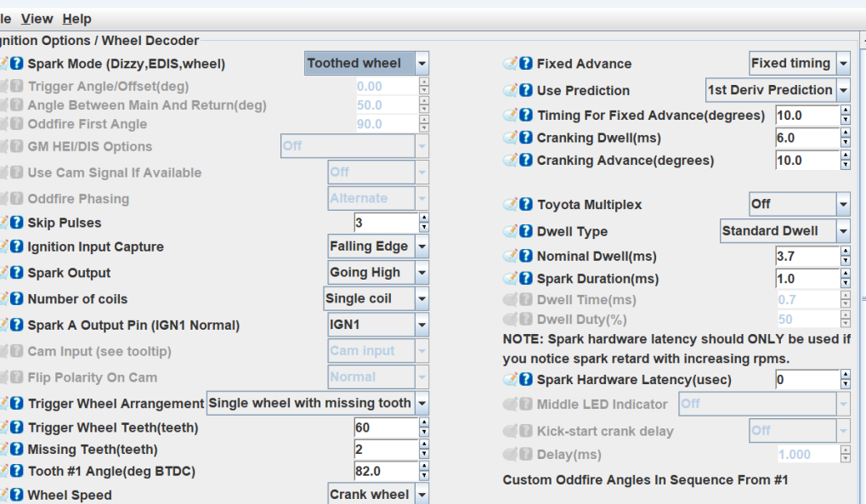This screenshot has width=866, height=504.
Task: Click the pencil icon beside Cranking Dwell(ms)
Action: click(511, 138)
